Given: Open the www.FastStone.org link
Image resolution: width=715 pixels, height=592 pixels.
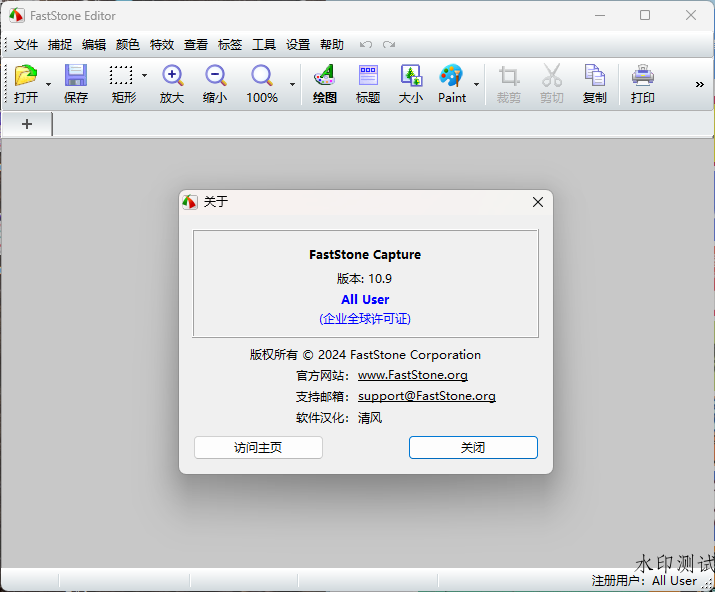Looking at the screenshot, I should [413, 375].
